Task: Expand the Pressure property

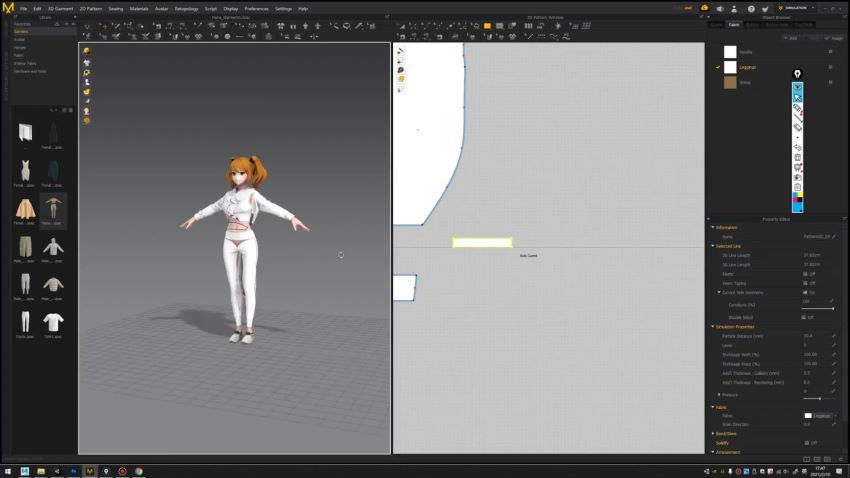Action: point(719,395)
